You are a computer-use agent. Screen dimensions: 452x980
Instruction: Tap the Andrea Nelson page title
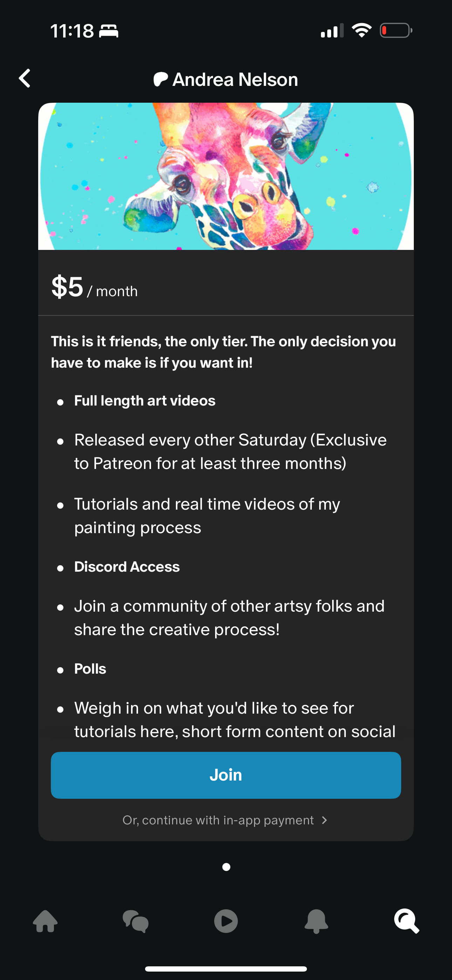235,80
